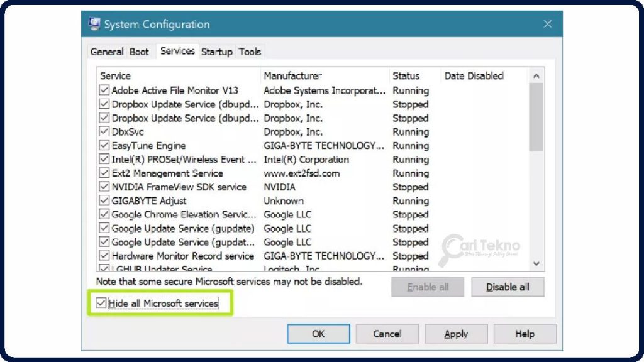Click the scrollbar down arrow

[536, 264]
